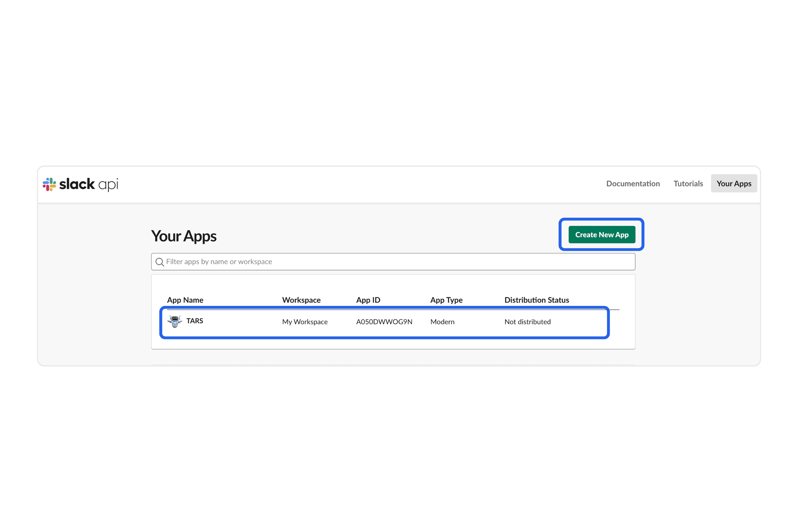This screenshot has height=532, width=798.
Task: Click the magnifier icon in the filter field
Action: click(x=160, y=262)
